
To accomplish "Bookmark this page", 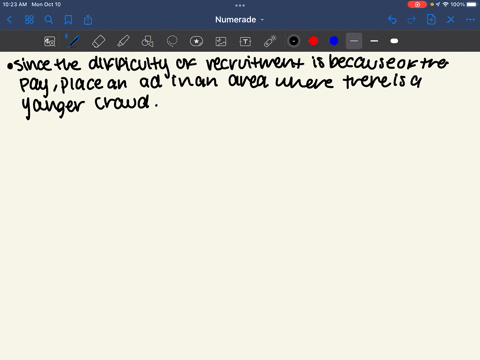I will point(68,20).
